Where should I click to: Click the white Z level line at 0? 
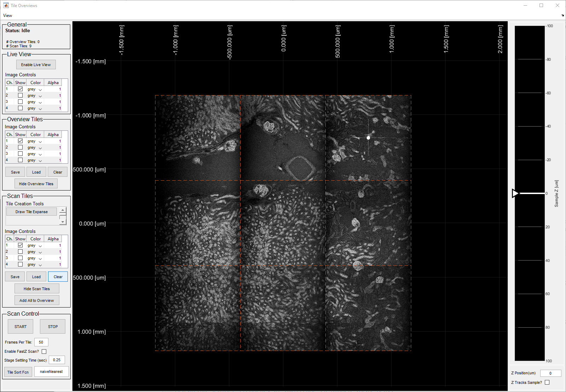(x=532, y=193)
